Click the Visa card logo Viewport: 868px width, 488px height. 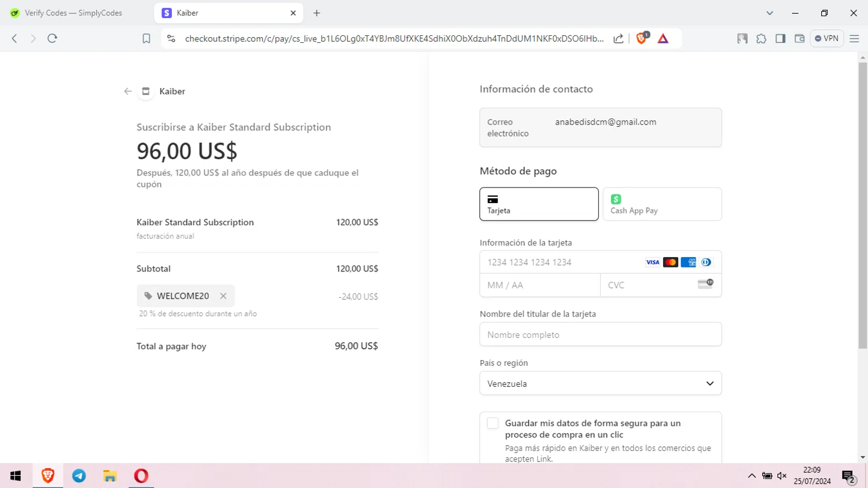pos(653,262)
